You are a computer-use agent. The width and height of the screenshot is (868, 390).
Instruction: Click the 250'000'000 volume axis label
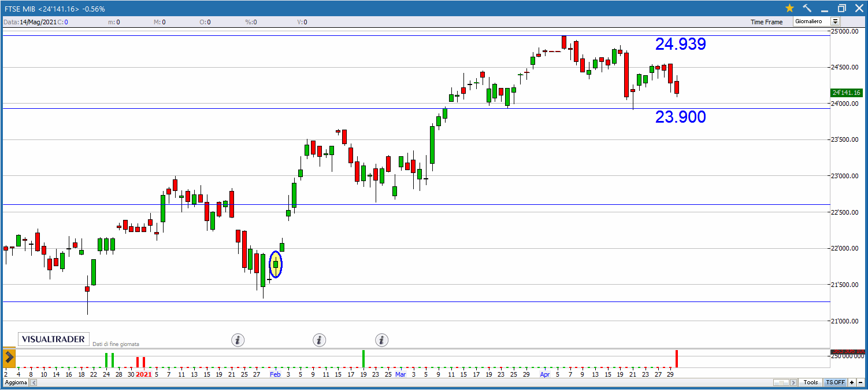pyautogui.click(x=847, y=356)
